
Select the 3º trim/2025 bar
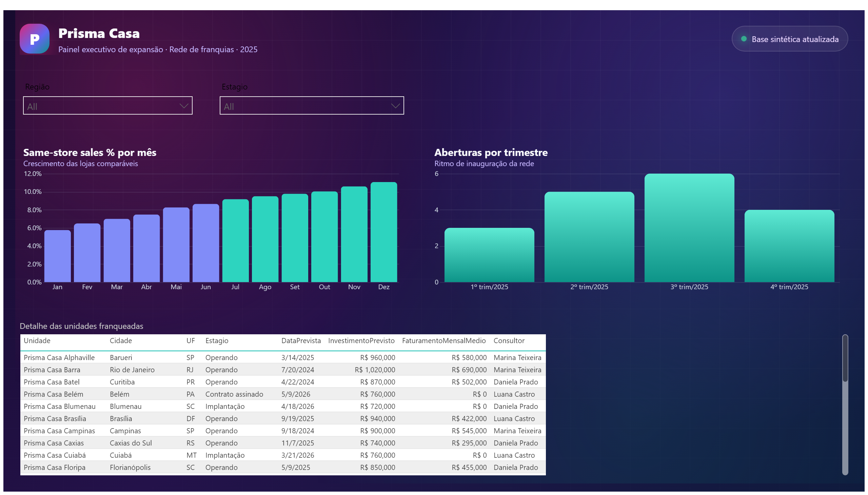pyautogui.click(x=689, y=228)
